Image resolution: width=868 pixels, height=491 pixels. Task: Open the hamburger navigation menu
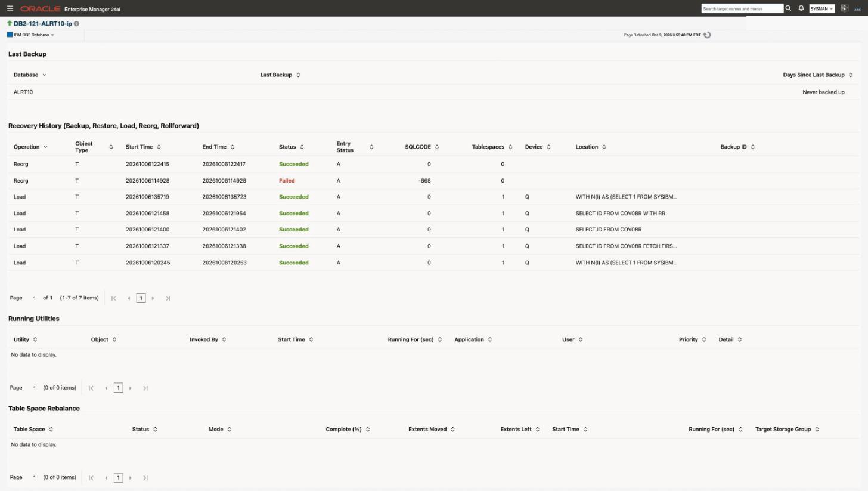tap(10, 8)
